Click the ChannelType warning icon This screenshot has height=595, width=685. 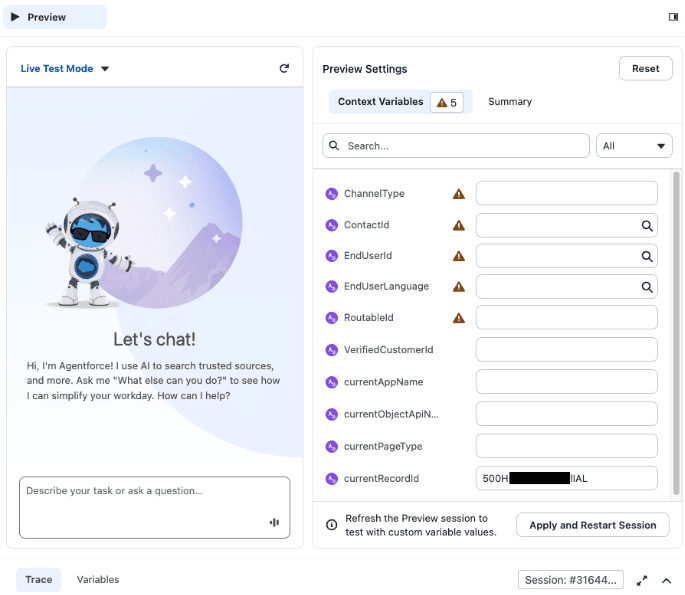tap(459, 194)
